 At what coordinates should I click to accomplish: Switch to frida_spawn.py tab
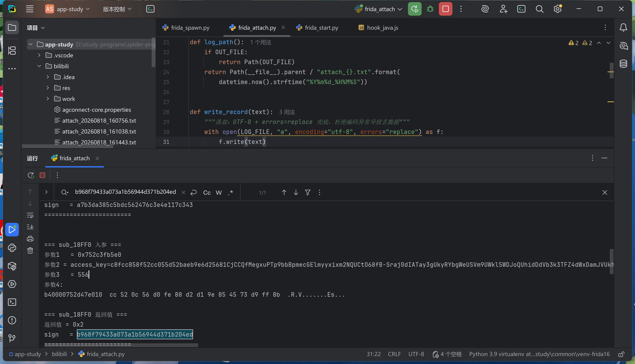(x=186, y=28)
